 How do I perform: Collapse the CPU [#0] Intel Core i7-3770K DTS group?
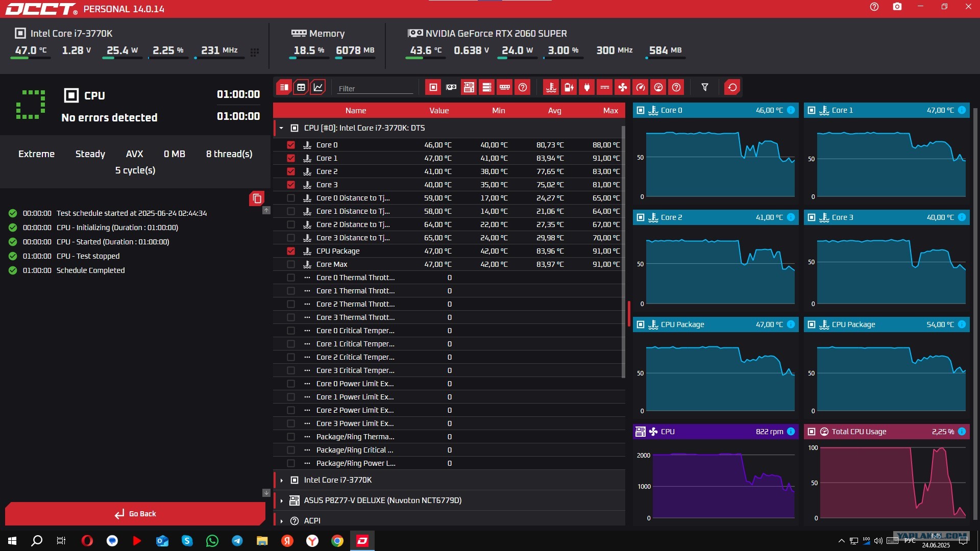(281, 128)
